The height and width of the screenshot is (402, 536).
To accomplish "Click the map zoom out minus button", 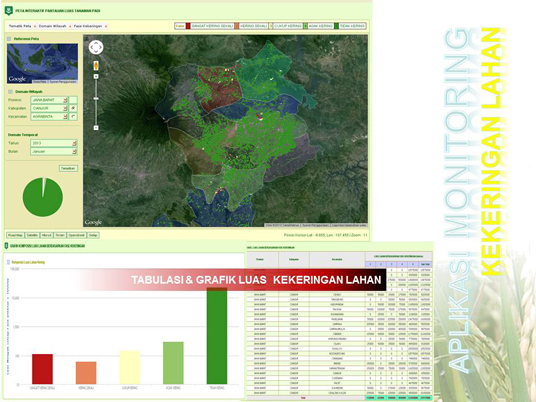I will [96, 128].
